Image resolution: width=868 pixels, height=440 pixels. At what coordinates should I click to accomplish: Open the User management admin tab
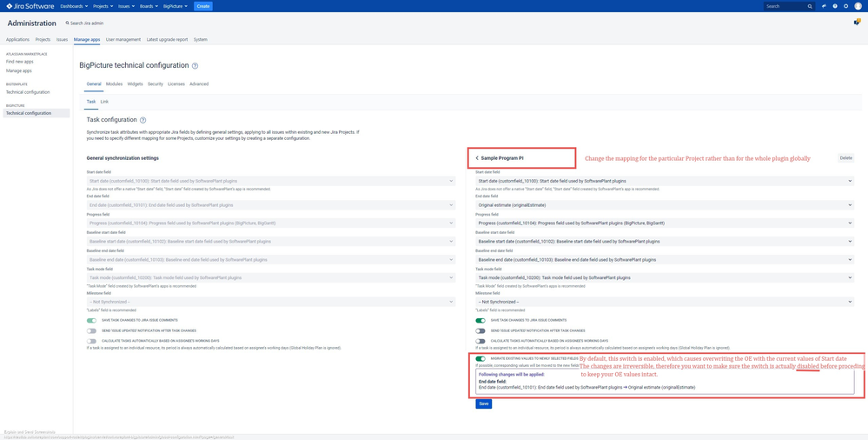click(x=123, y=40)
